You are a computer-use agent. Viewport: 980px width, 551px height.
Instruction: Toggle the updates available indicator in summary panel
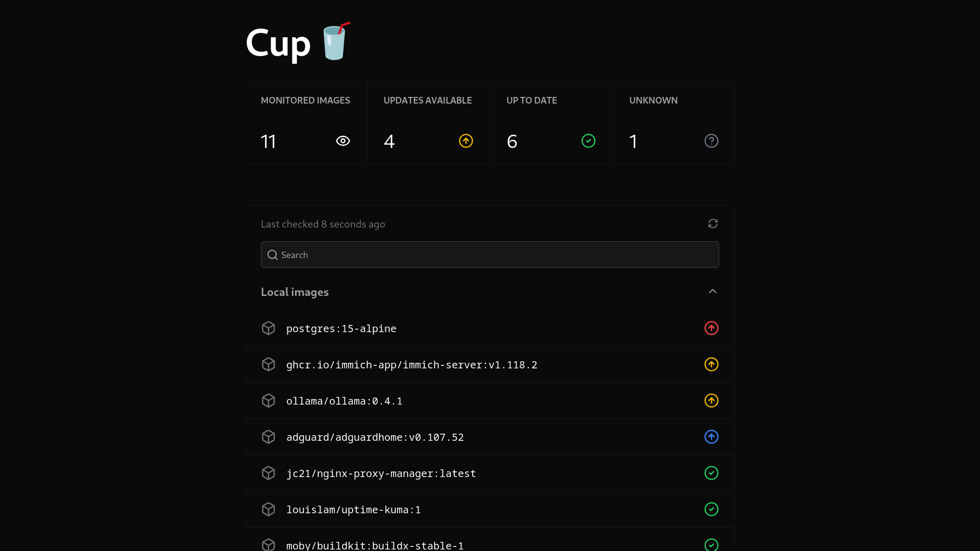click(465, 141)
